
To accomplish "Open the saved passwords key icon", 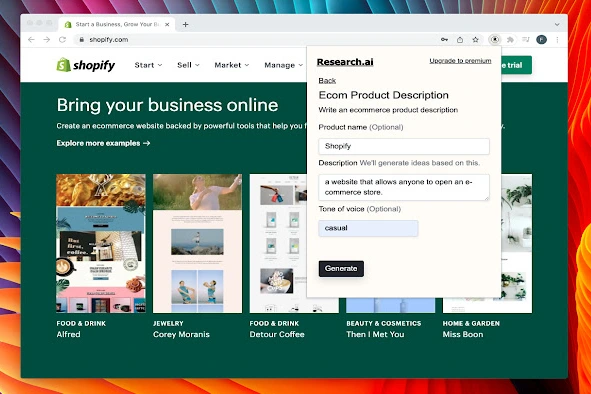I will [x=444, y=40].
